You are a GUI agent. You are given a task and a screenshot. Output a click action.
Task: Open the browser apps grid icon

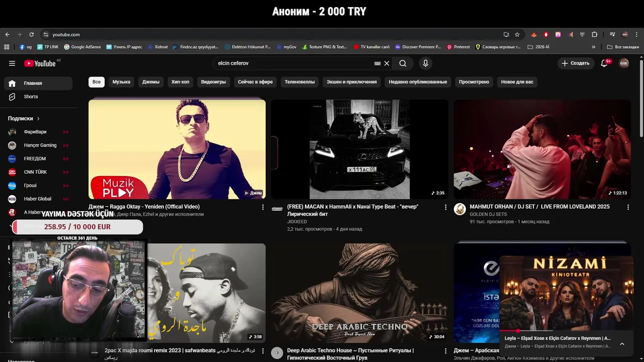(7, 47)
